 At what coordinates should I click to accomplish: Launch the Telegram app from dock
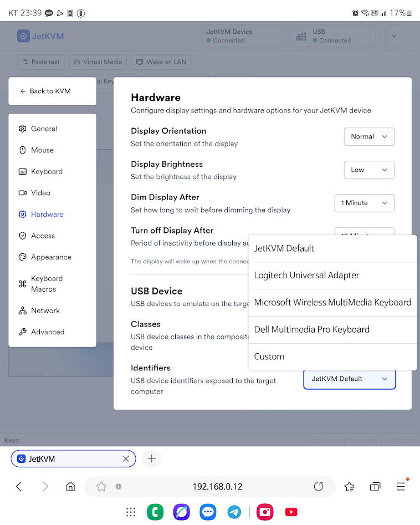coord(234,512)
